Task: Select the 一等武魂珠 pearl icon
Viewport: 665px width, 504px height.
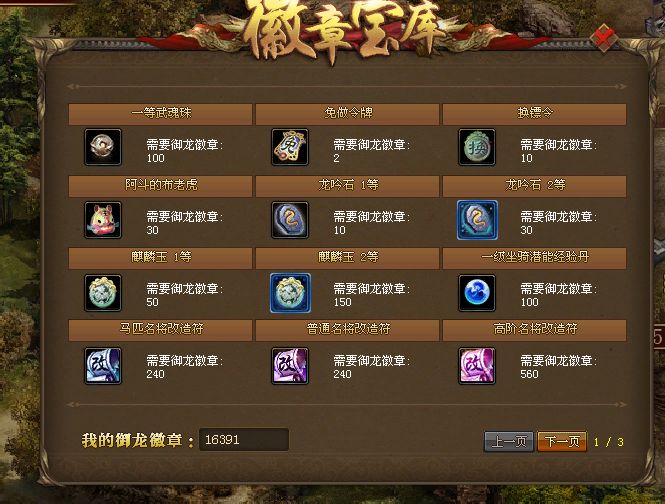Action: click(103, 147)
